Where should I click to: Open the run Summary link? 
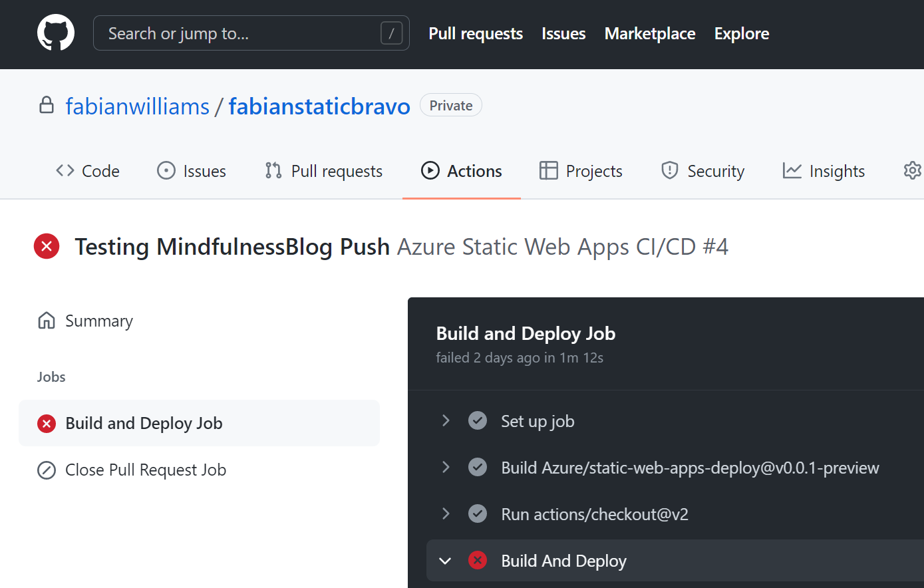pyautogui.click(x=99, y=321)
